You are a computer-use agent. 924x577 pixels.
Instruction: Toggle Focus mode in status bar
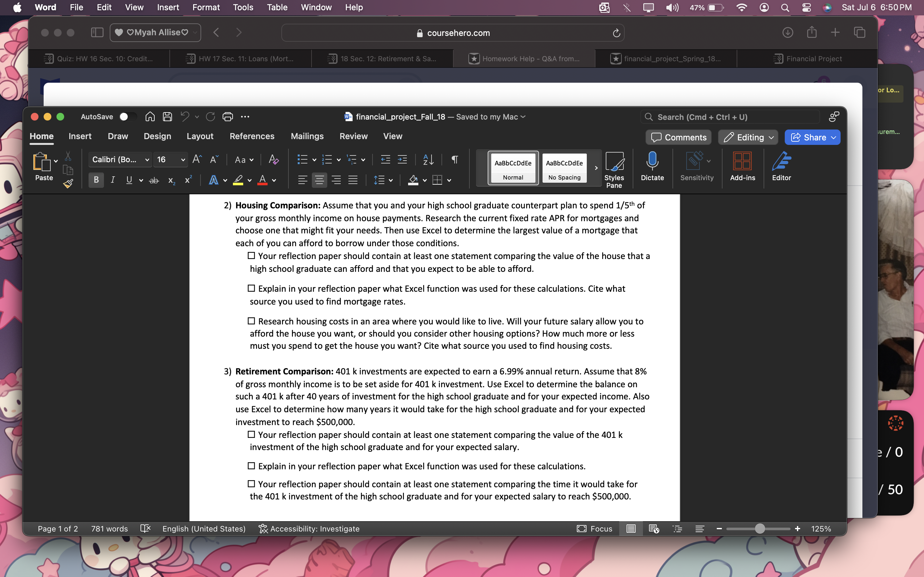click(595, 529)
